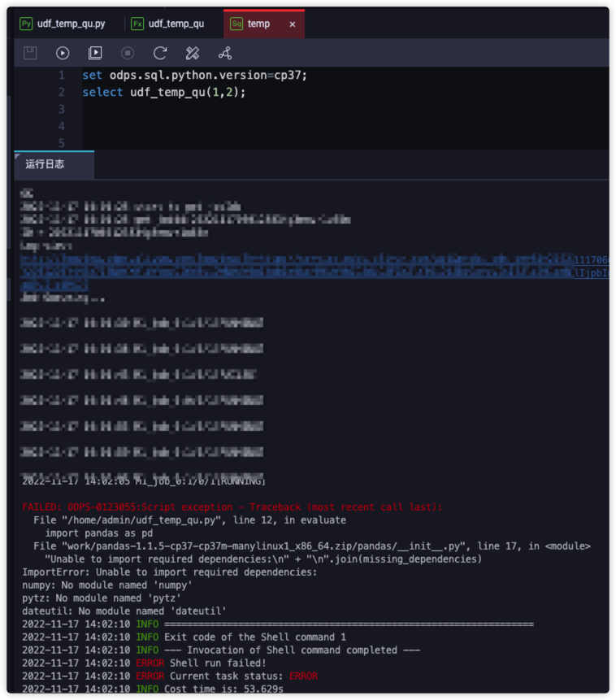Click the Format code icon
The image size is (616, 700).
click(x=193, y=53)
